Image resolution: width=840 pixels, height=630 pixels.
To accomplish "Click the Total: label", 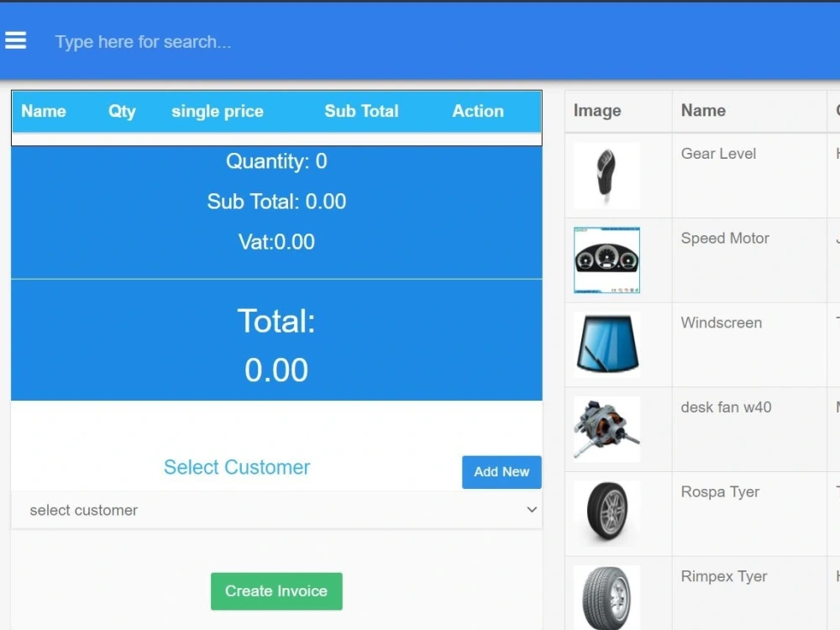I will 276,321.
